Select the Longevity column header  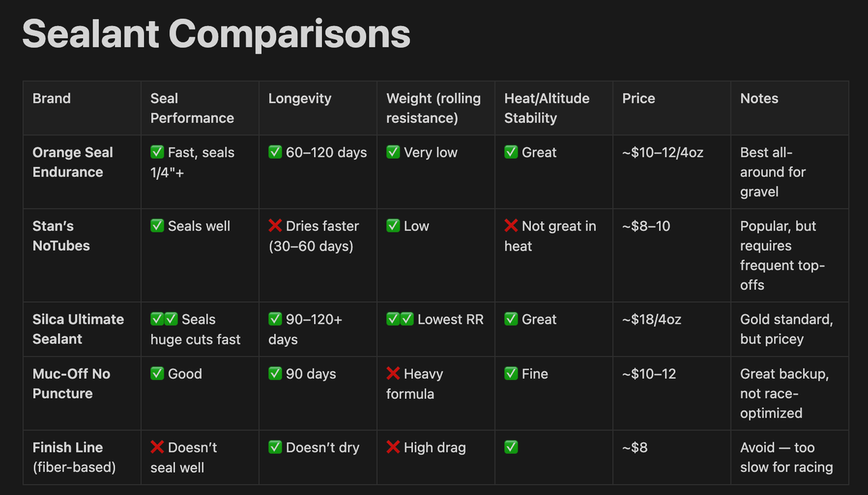[x=318, y=108]
